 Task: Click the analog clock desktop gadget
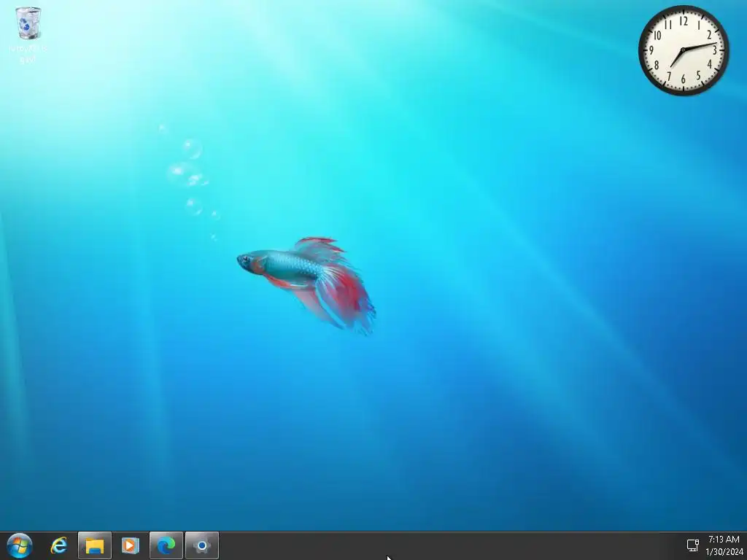coord(684,50)
